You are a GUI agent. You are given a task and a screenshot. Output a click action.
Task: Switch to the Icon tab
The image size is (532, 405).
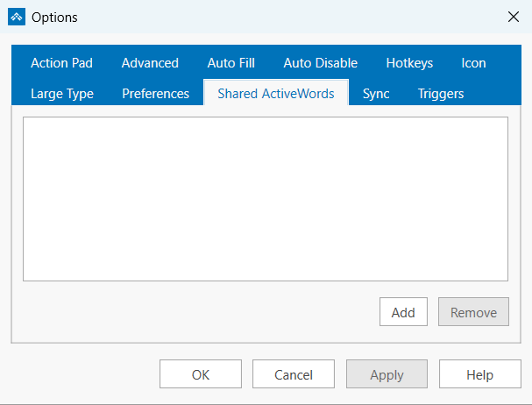click(473, 63)
